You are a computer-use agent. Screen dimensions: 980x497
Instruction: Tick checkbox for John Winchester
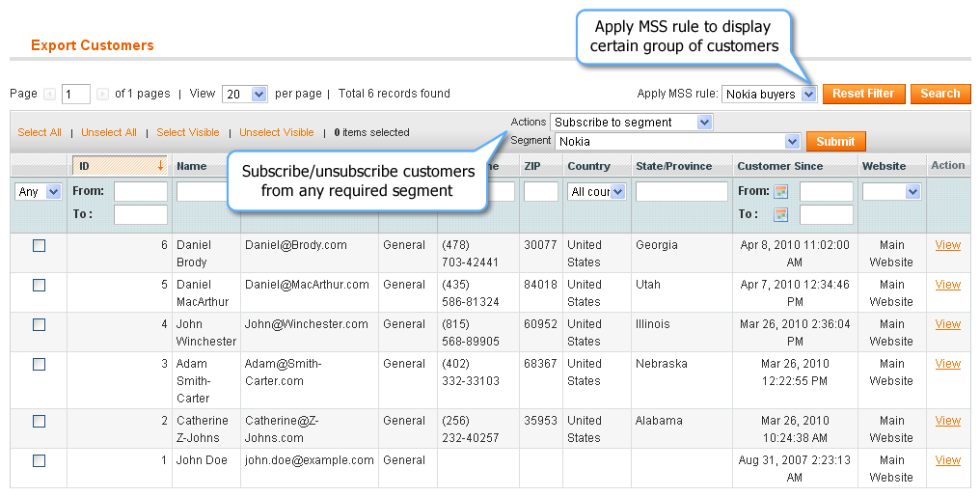click(x=39, y=324)
